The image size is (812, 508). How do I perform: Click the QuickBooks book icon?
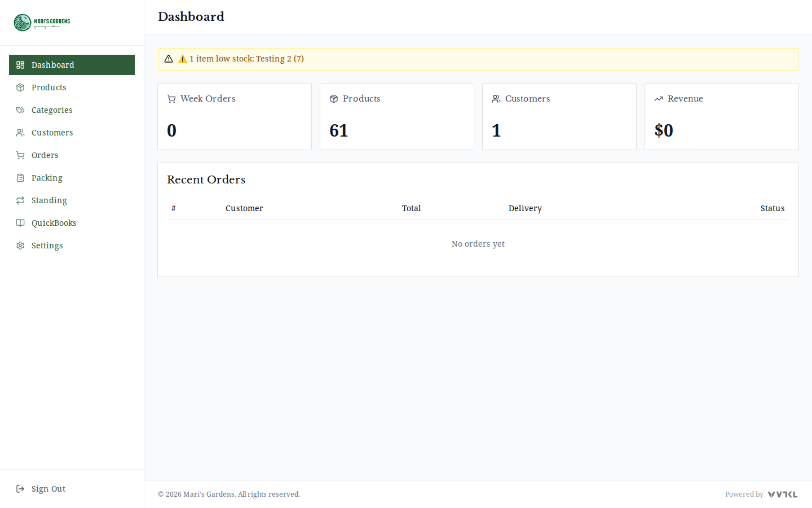click(x=20, y=223)
